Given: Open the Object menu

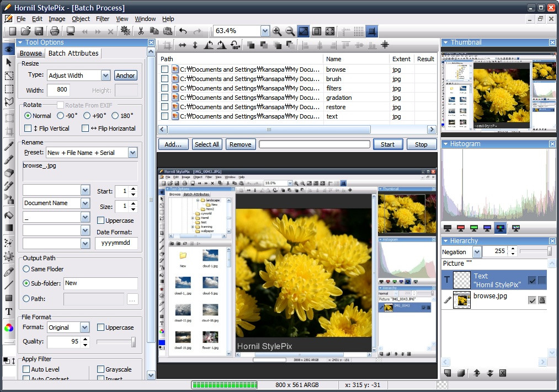Looking at the screenshot, I should 81,19.
